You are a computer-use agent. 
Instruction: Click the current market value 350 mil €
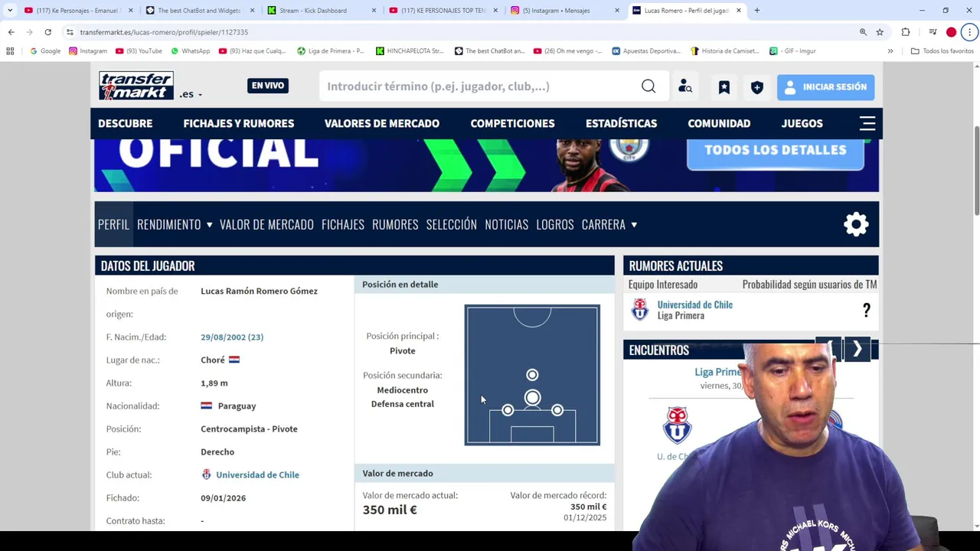[390, 510]
